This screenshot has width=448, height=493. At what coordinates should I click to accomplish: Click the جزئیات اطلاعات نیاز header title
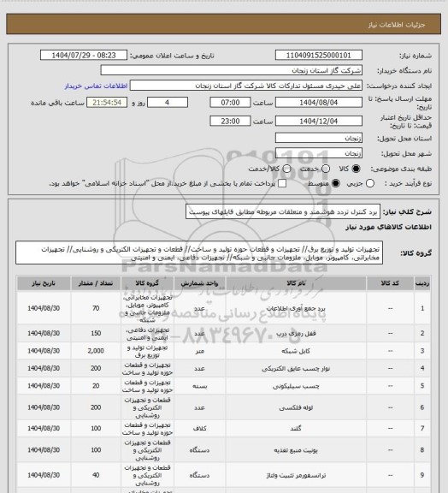click(x=397, y=25)
